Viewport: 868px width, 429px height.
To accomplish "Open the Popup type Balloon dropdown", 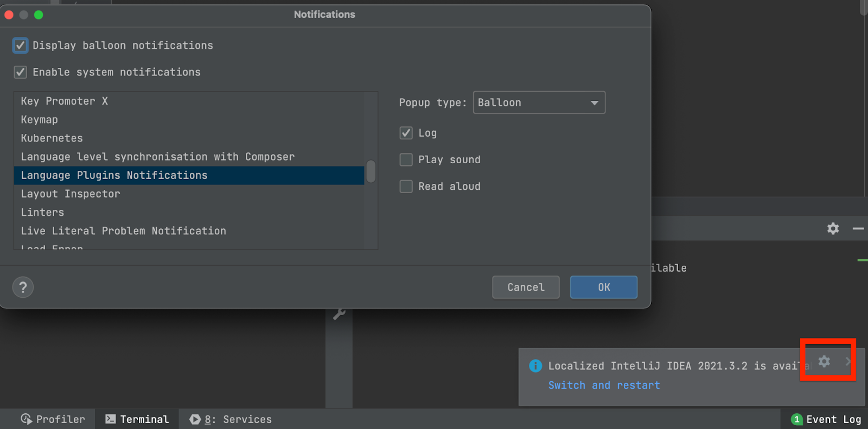I will pyautogui.click(x=539, y=103).
